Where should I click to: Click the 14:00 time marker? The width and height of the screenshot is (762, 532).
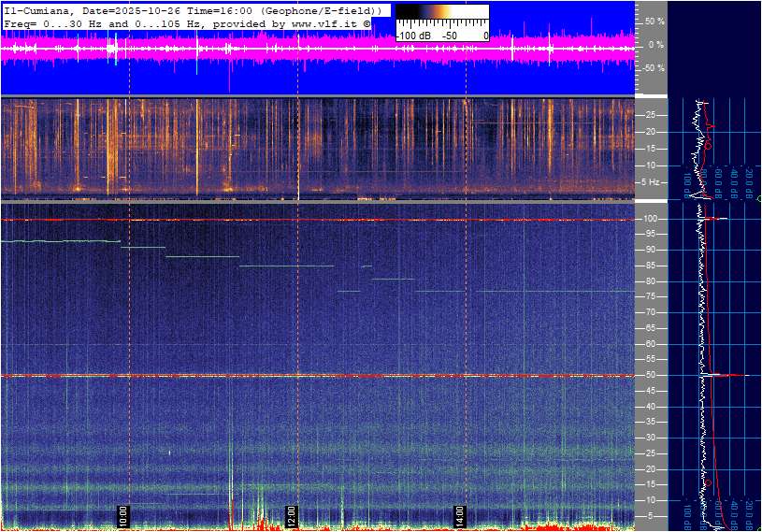click(x=460, y=514)
